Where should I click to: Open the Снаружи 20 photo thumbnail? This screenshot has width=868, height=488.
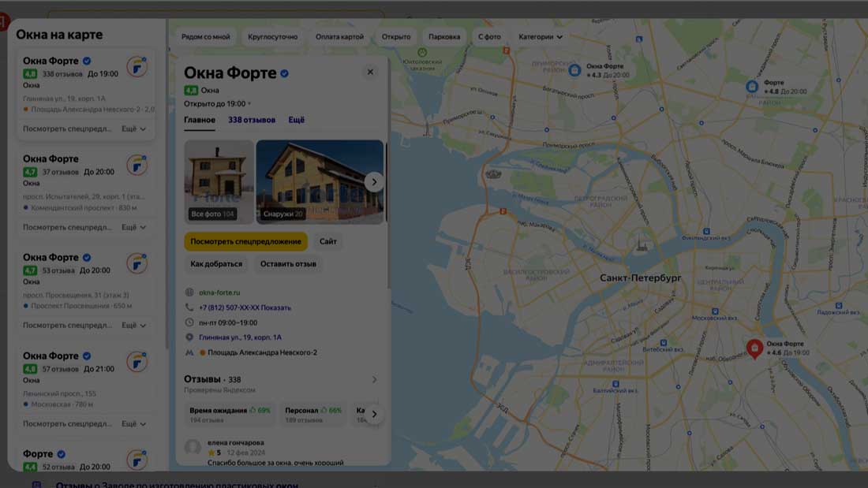(x=320, y=182)
